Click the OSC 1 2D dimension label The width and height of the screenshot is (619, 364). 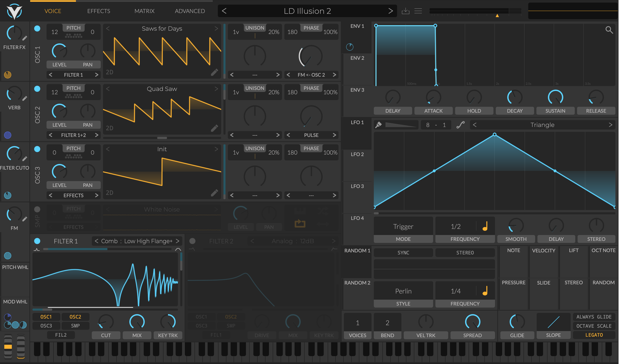coord(109,72)
